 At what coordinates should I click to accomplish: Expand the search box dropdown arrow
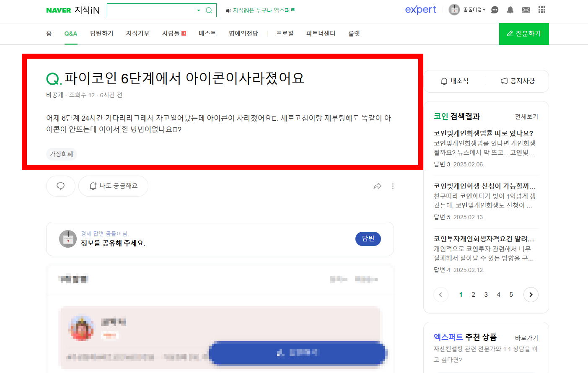199,10
